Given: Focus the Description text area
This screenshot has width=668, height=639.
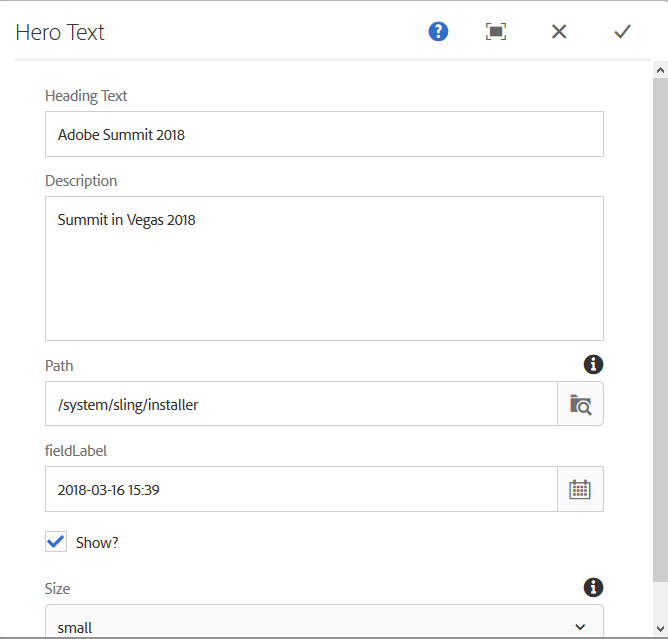Looking at the screenshot, I should pos(324,268).
